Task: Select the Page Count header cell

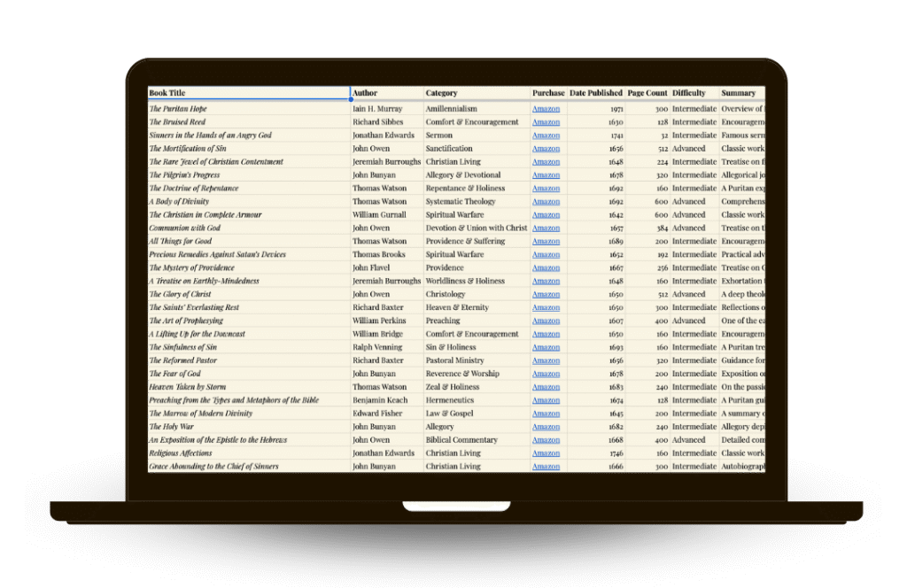Action: [x=647, y=93]
